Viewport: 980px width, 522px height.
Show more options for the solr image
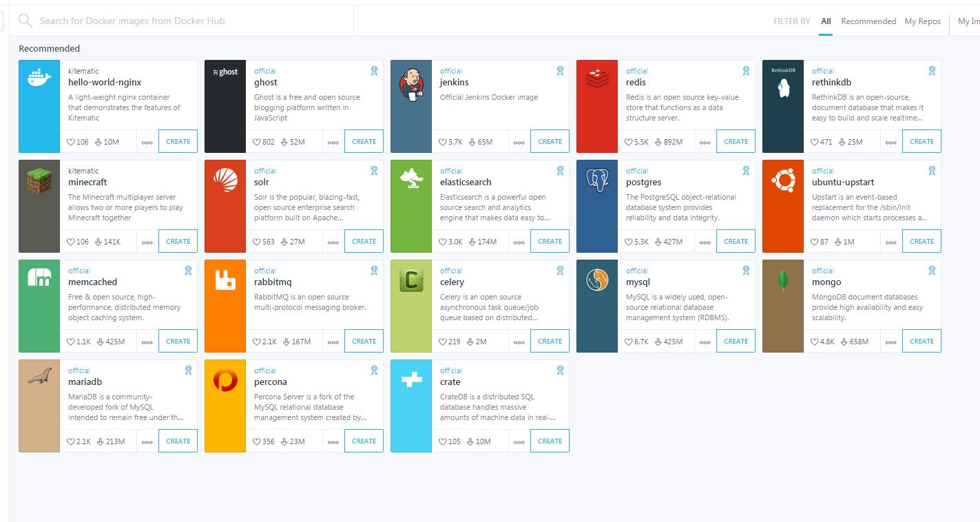pyautogui.click(x=333, y=242)
